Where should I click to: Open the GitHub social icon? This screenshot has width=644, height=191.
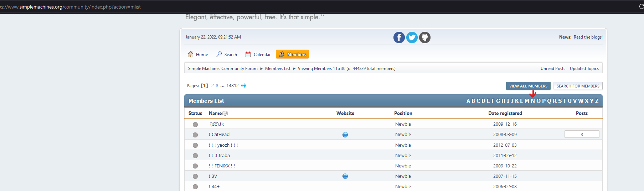click(425, 37)
